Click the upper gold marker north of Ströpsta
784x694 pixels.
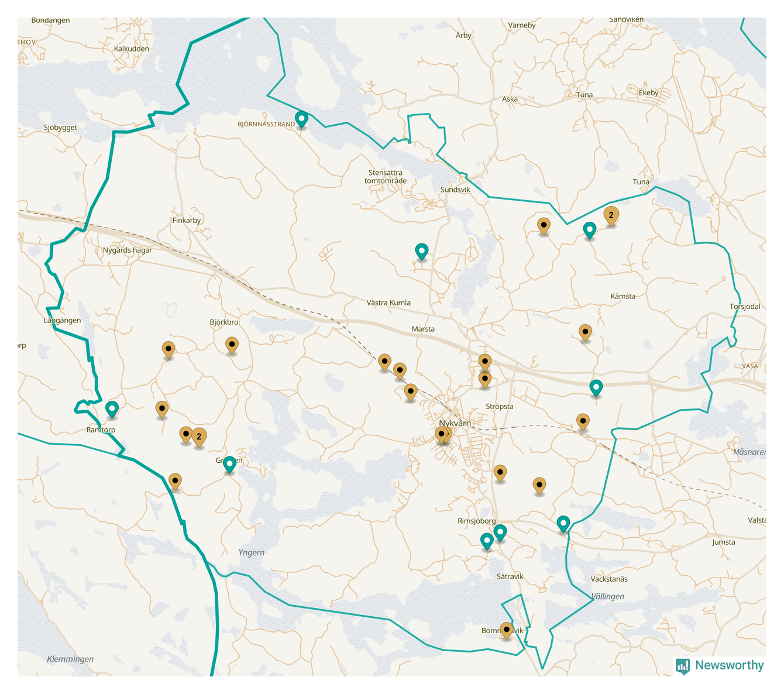pyautogui.click(x=484, y=362)
